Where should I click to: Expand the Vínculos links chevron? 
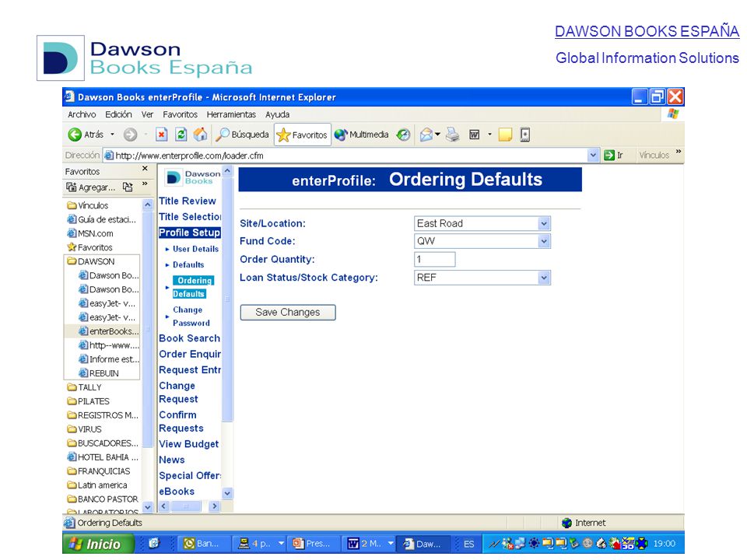(679, 152)
